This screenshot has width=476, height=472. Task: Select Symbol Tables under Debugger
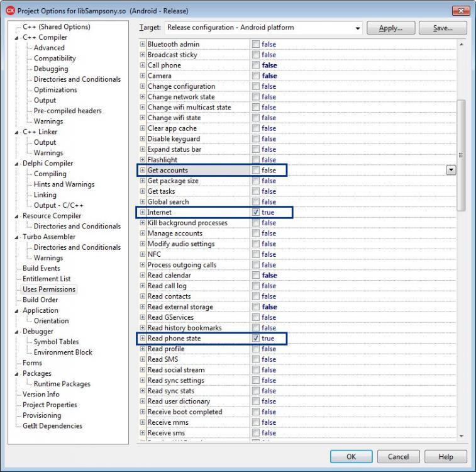pyautogui.click(x=56, y=342)
